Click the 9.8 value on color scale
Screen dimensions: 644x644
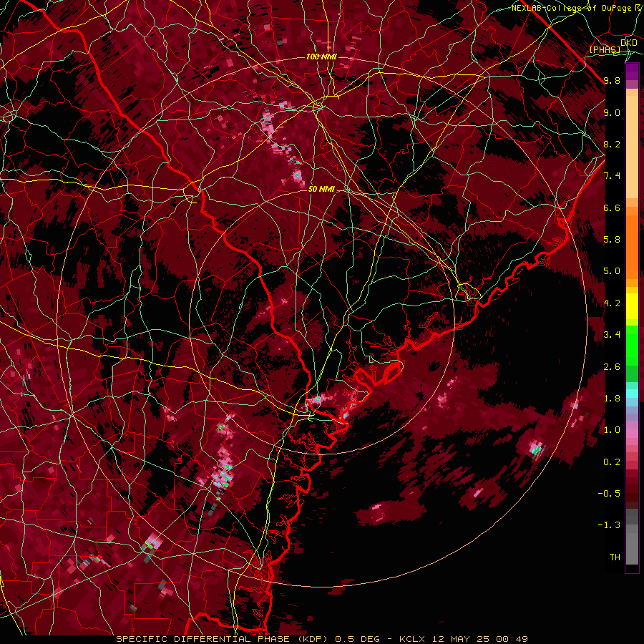click(612, 80)
